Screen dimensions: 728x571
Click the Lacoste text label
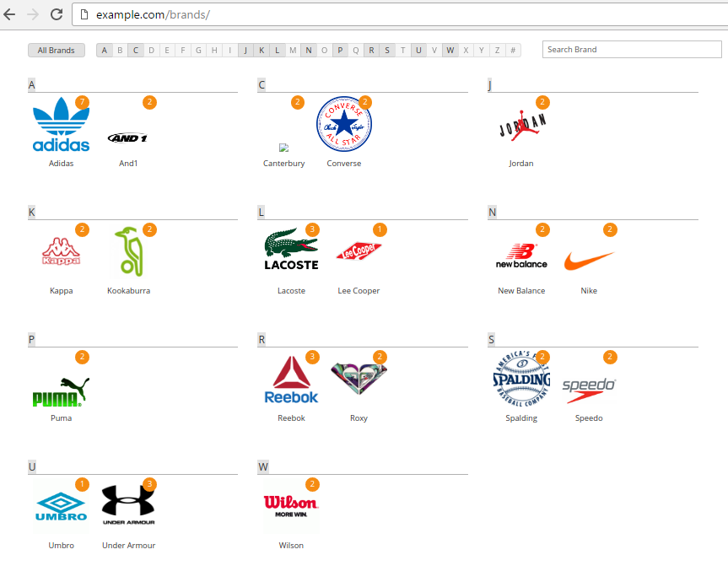click(291, 291)
